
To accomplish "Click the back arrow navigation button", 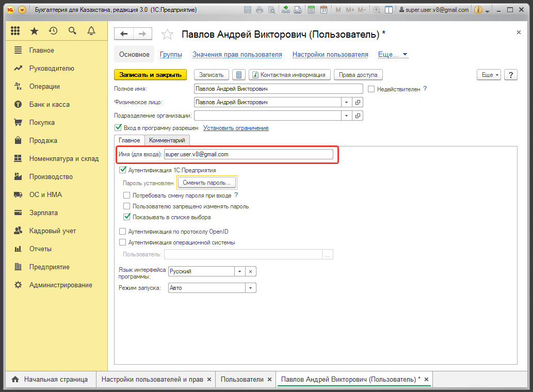I will tap(124, 34).
